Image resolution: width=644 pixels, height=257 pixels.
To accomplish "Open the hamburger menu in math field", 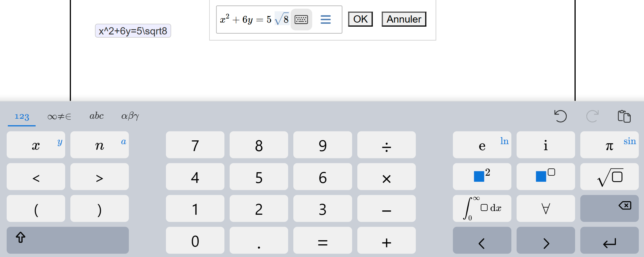I will pos(325,19).
